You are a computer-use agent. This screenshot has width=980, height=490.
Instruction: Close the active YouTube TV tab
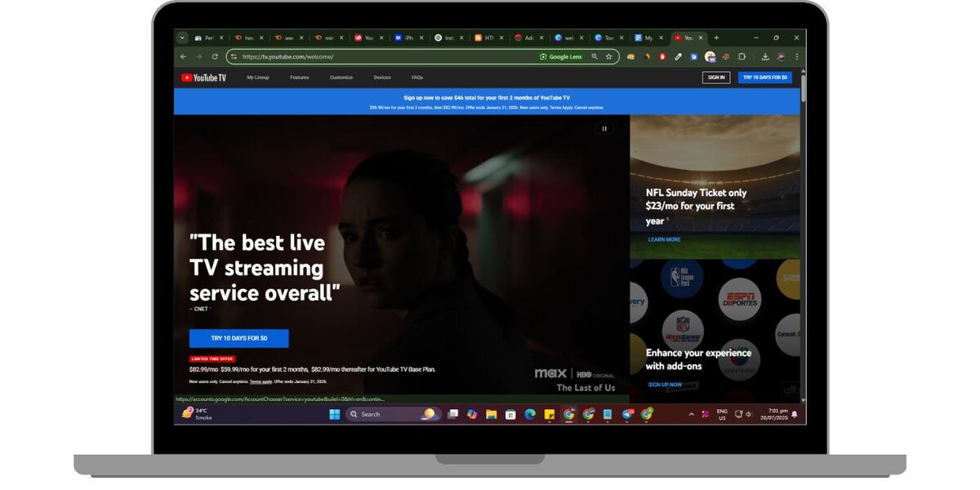tap(701, 38)
